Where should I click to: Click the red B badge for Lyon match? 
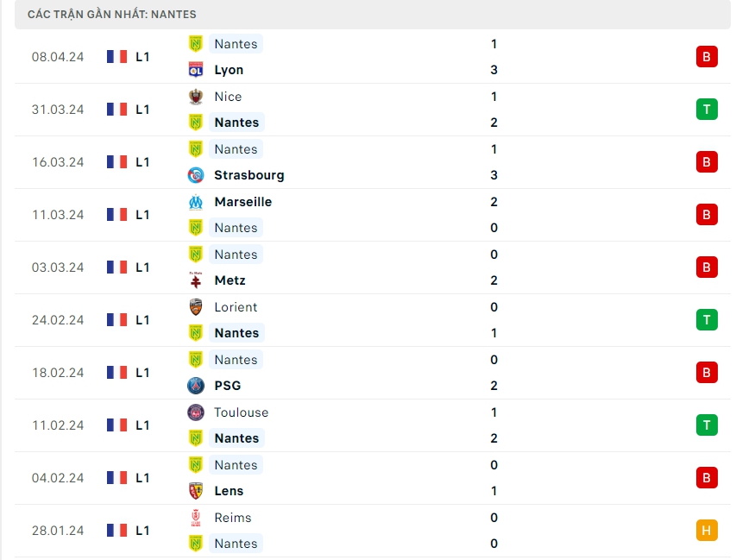pos(707,57)
